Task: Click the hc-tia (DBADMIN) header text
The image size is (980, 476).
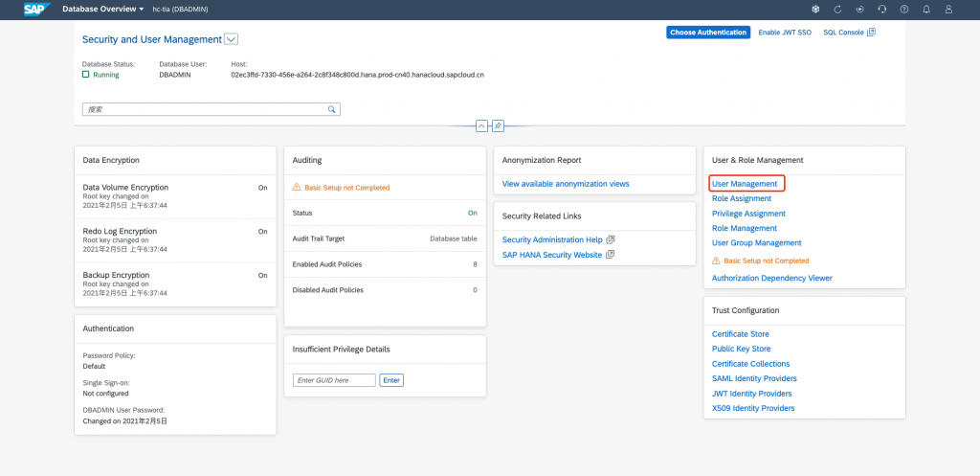Action: click(181, 10)
